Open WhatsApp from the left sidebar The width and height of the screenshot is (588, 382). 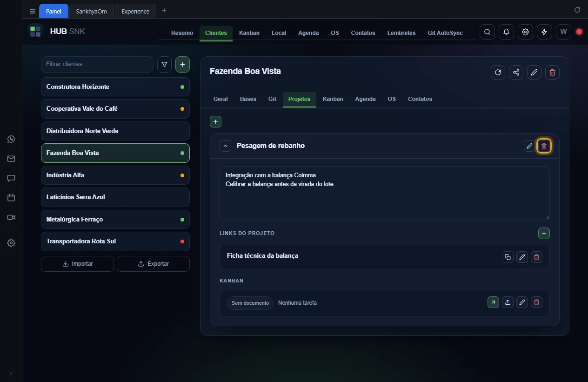pos(11,139)
